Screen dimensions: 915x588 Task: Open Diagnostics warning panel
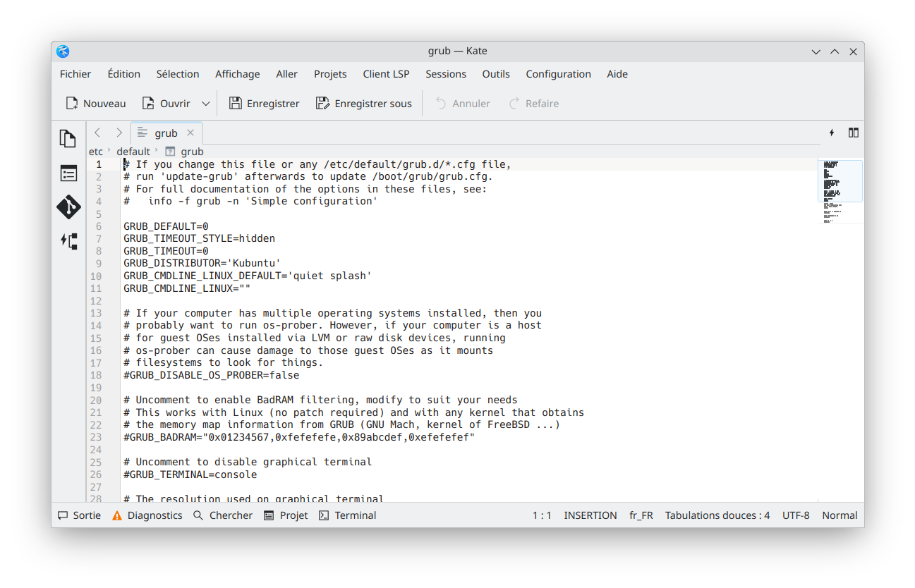(x=147, y=515)
